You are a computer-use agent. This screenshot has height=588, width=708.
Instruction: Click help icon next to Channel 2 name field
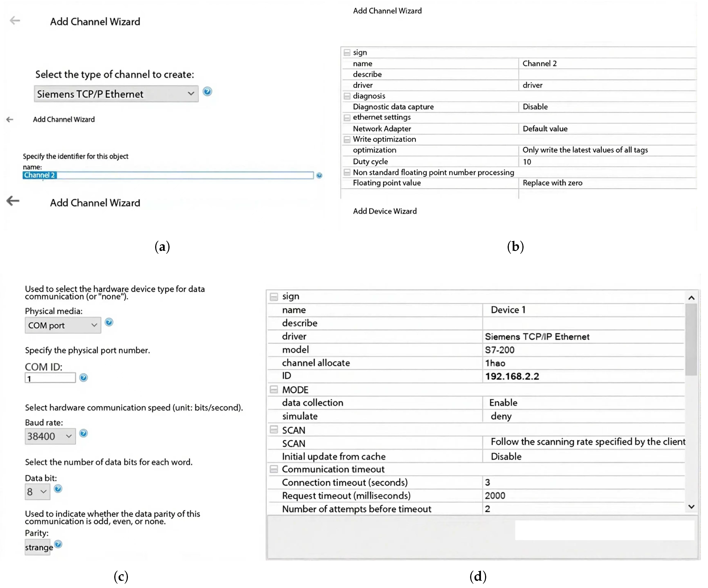[x=319, y=175]
